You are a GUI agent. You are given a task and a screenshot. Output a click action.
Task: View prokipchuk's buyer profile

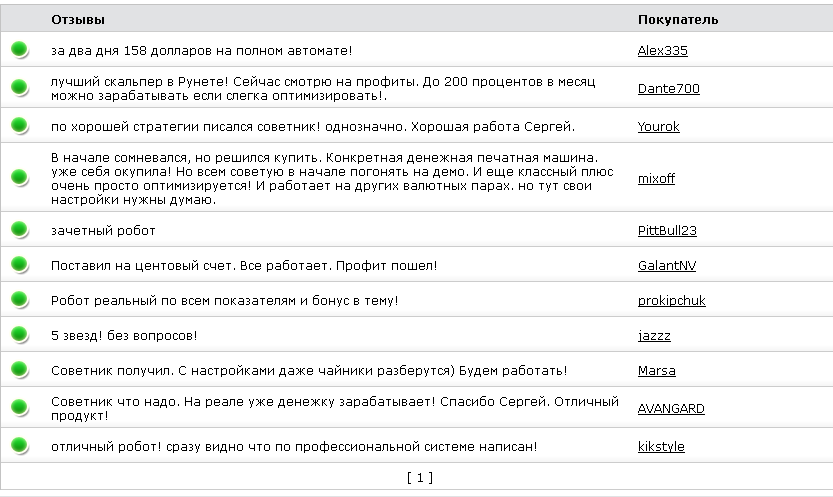pos(671,301)
